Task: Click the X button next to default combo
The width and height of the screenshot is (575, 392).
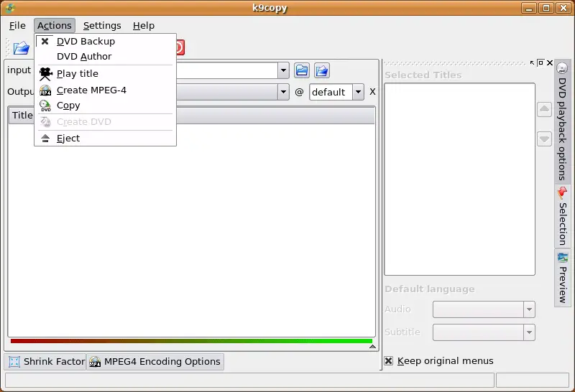Action: (372, 92)
